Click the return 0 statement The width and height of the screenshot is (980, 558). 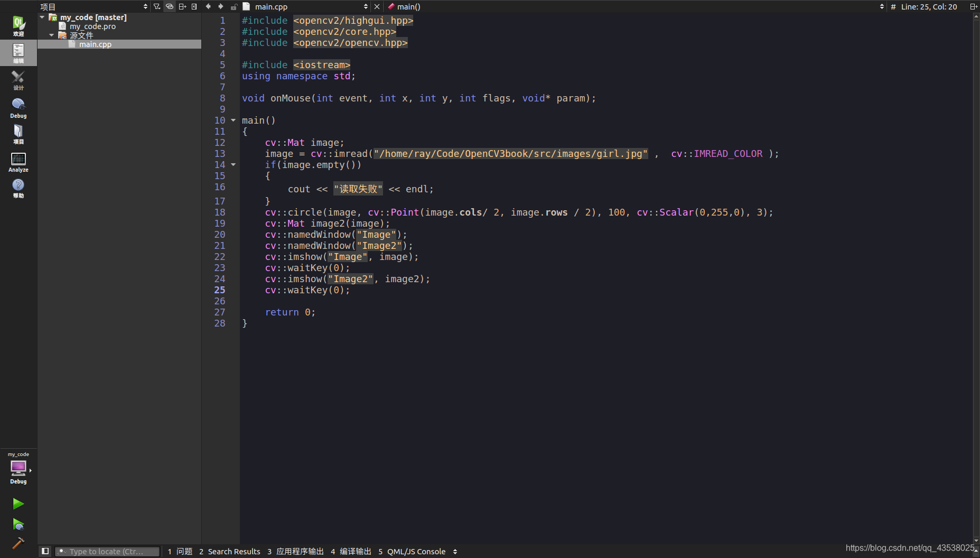(290, 312)
